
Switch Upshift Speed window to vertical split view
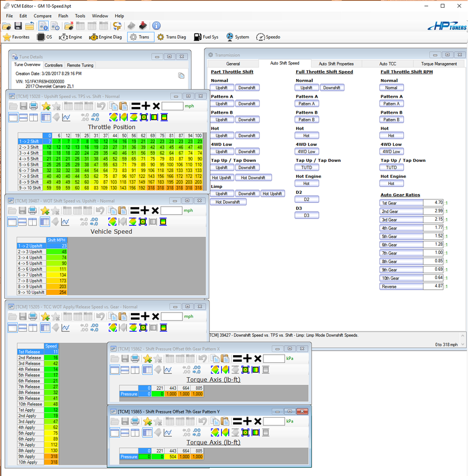33,117
